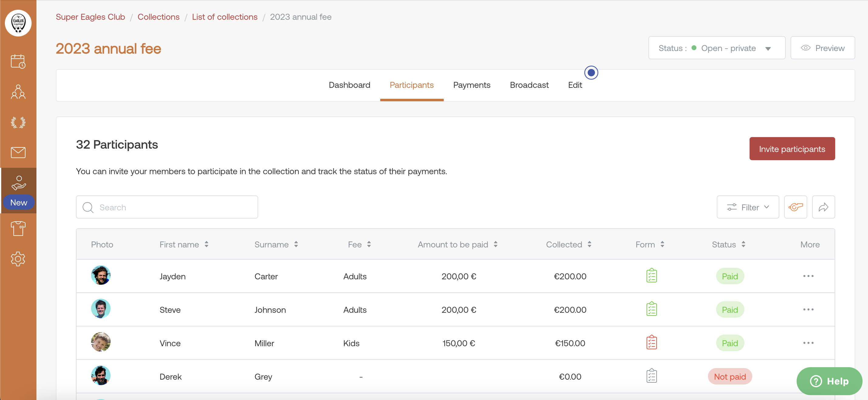Open the mail envelope sidebar icon
The width and height of the screenshot is (868, 400).
(18, 153)
